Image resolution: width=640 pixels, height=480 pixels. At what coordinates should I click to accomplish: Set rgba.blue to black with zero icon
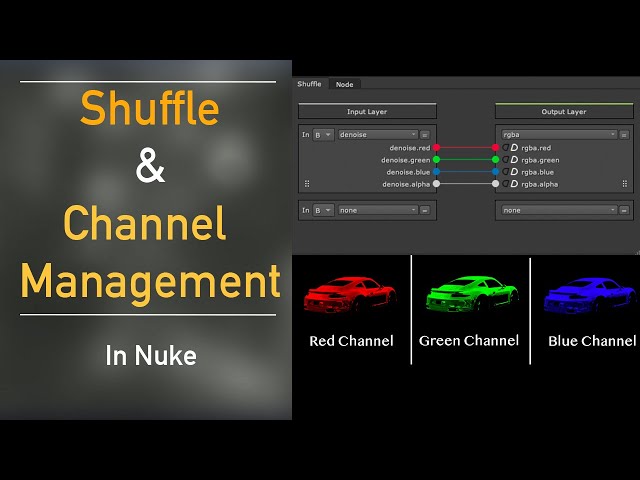505,171
